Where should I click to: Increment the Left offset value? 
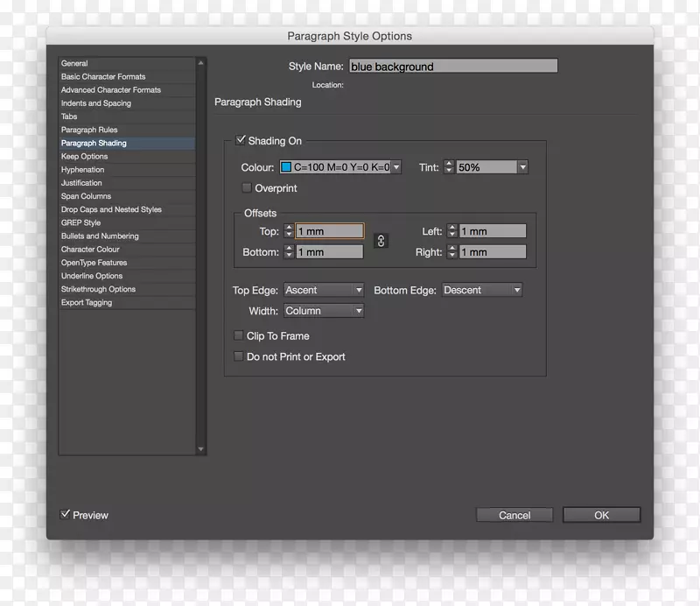[x=451, y=227]
